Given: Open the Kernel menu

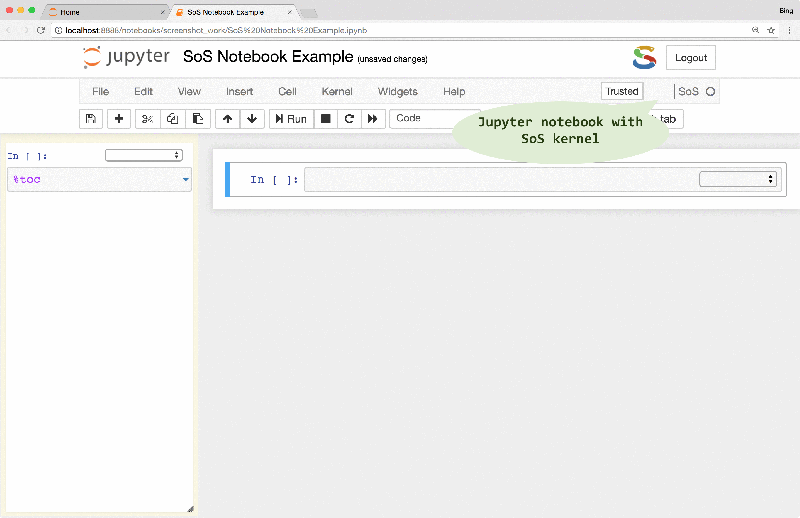Looking at the screenshot, I should (337, 91).
